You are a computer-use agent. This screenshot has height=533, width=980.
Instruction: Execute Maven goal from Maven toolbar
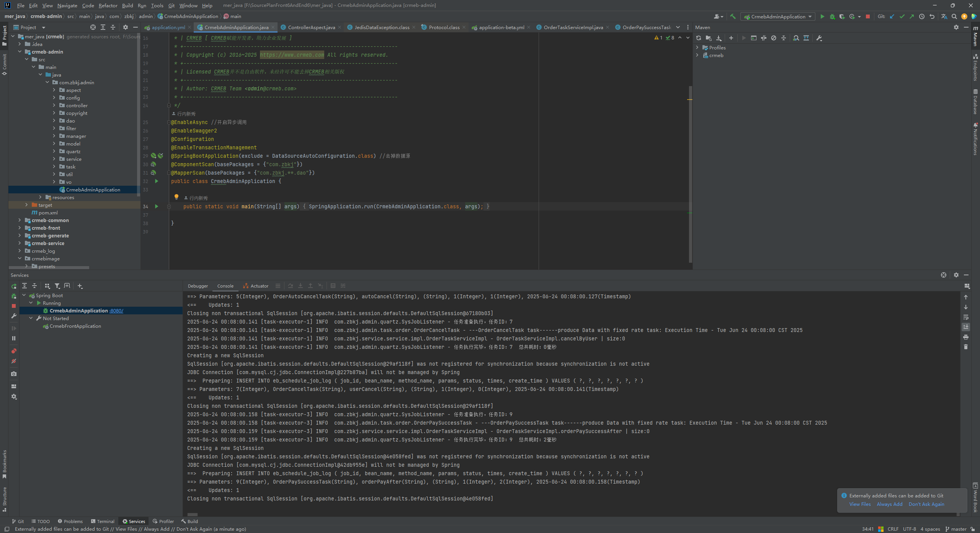pos(753,38)
